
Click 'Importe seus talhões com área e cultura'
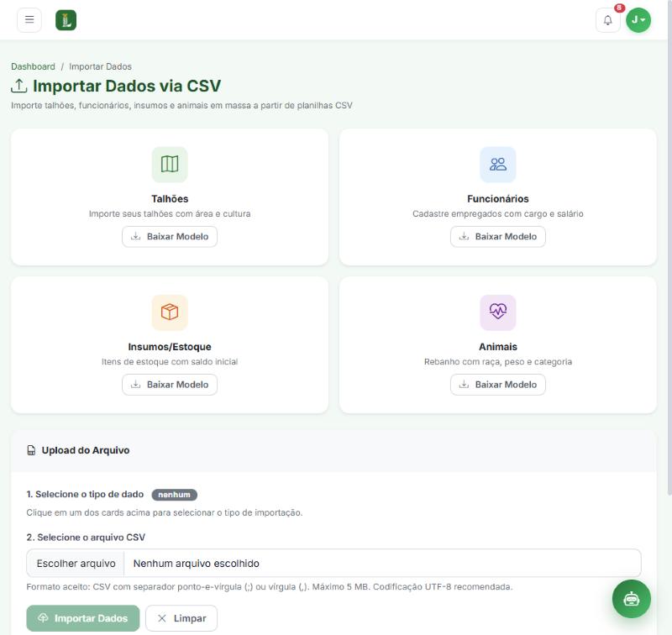click(170, 213)
